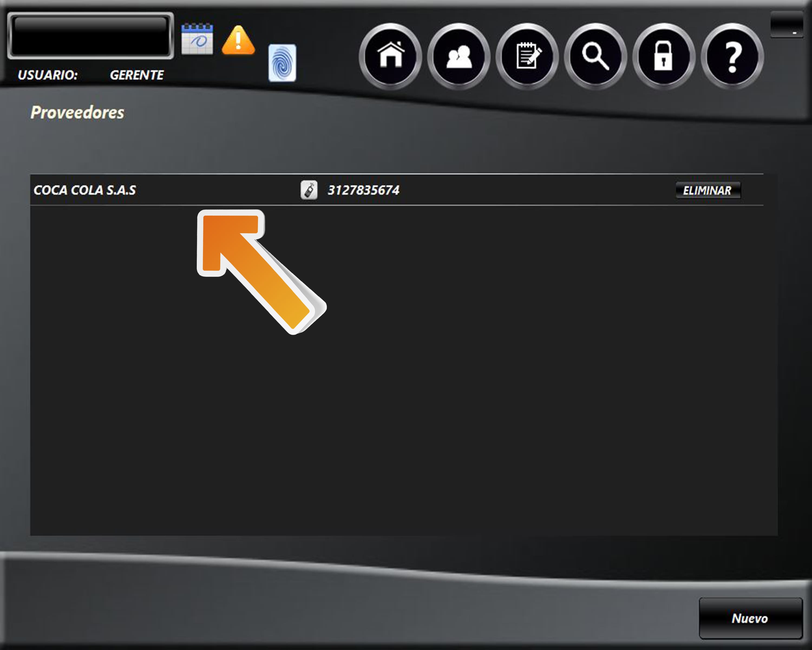This screenshot has width=812, height=650.
Task: Click the padlock lock button
Action: pyautogui.click(x=664, y=57)
